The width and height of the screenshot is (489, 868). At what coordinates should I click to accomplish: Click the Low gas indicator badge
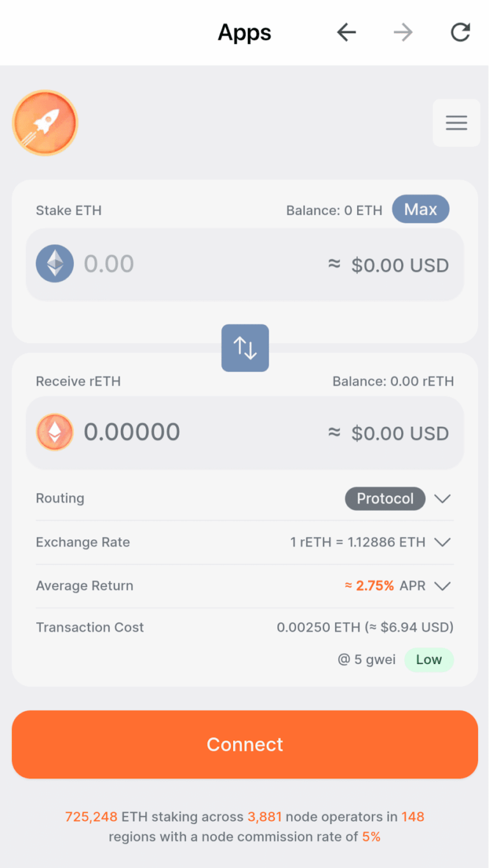tap(429, 660)
